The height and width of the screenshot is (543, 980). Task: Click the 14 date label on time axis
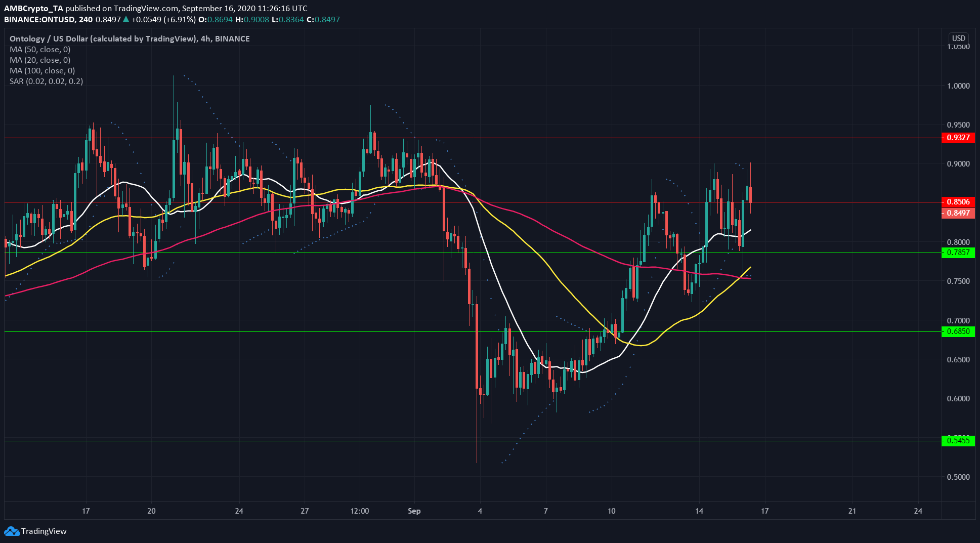coord(699,511)
